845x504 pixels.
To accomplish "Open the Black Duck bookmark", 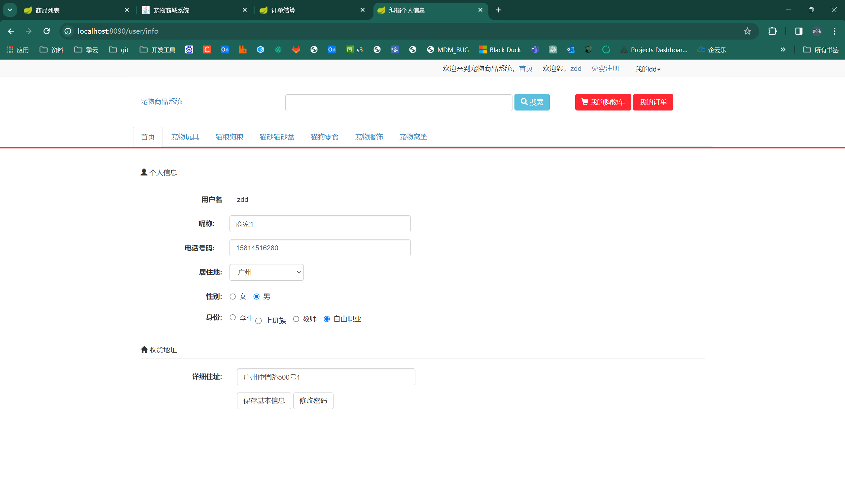I will pos(500,49).
